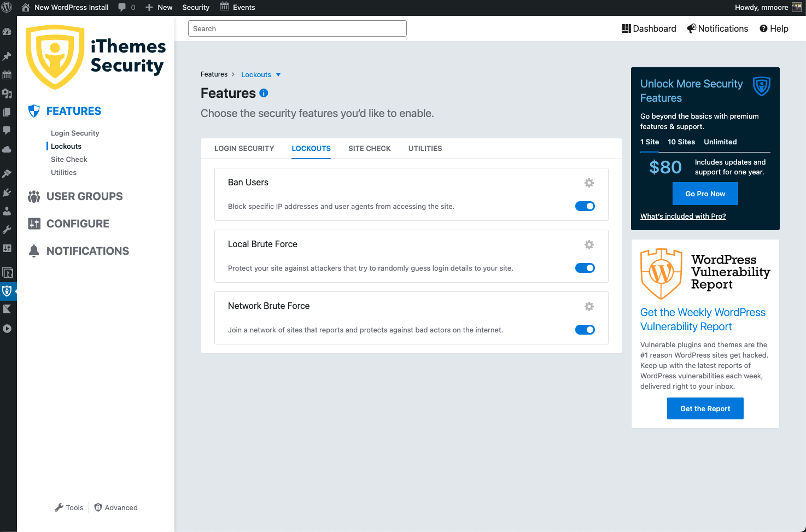Click the K flag icon in admin sidebar
The width and height of the screenshot is (806, 532).
pos(7,309)
